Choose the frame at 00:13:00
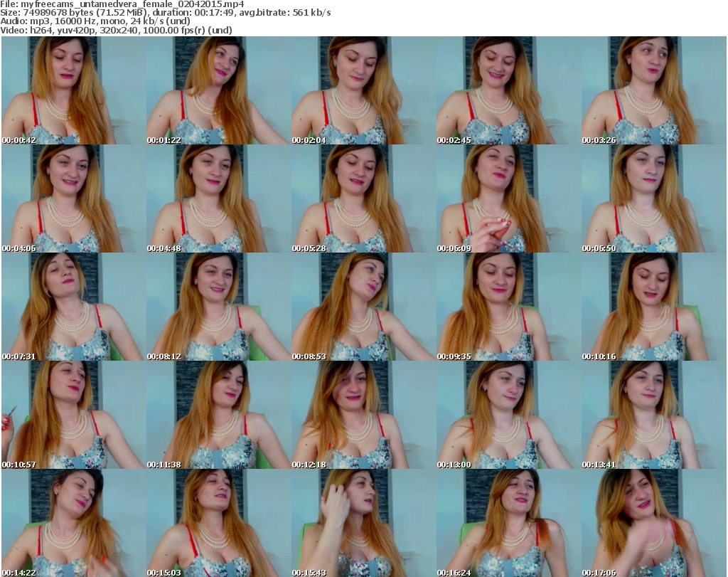The image size is (728, 577). tap(508, 415)
